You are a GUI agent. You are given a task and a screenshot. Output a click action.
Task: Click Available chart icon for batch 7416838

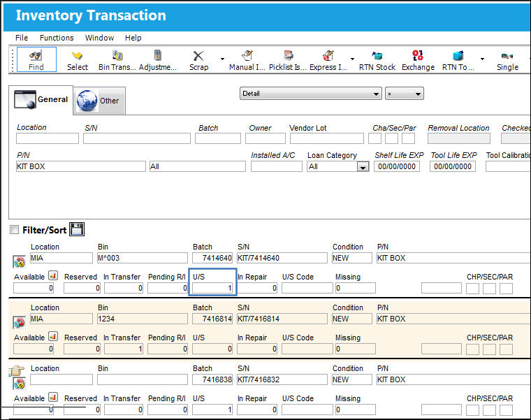[x=53, y=397]
